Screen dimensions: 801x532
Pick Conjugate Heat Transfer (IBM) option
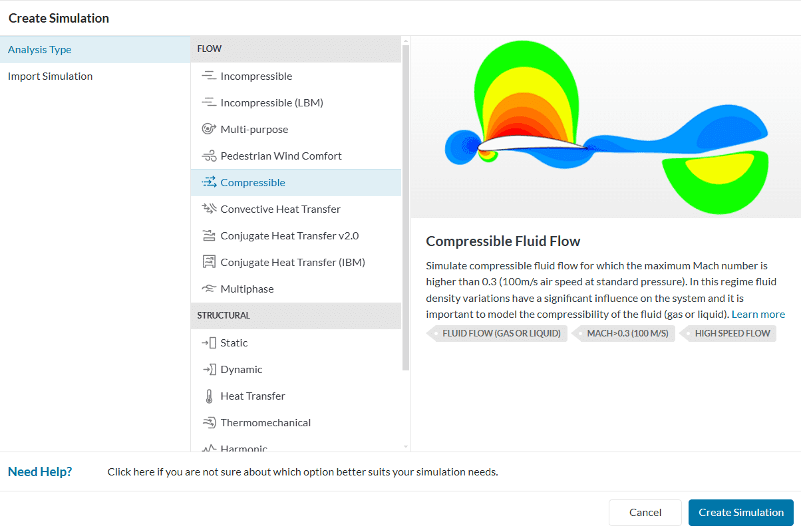[x=292, y=263]
